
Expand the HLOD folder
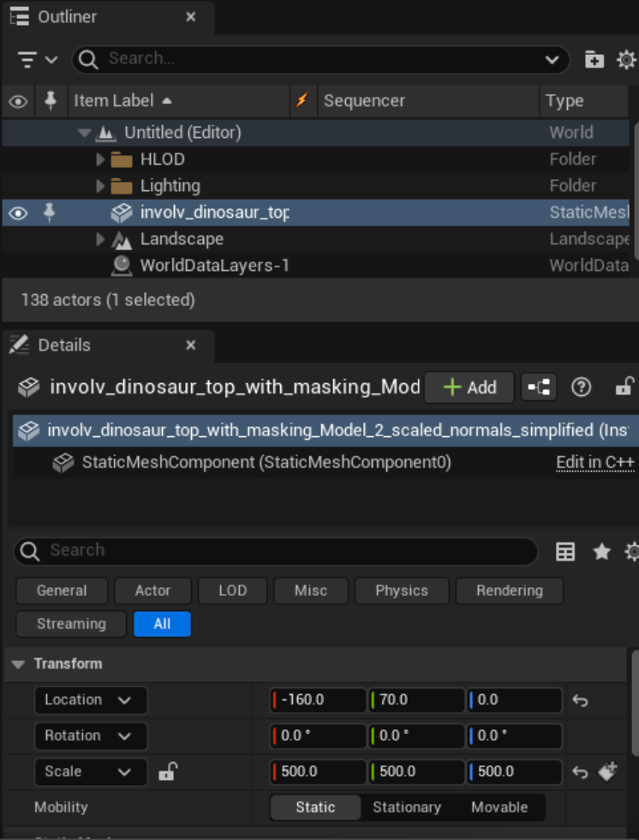[101, 159]
